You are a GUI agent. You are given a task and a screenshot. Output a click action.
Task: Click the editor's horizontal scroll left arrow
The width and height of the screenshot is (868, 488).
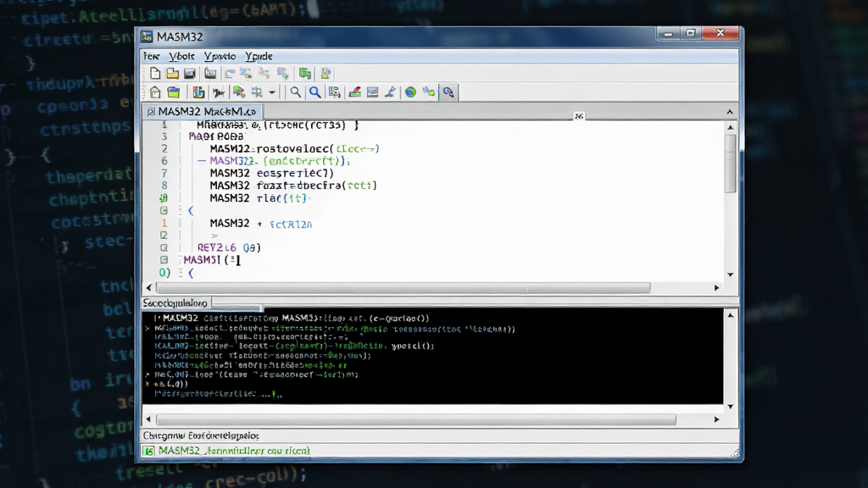pos(148,288)
